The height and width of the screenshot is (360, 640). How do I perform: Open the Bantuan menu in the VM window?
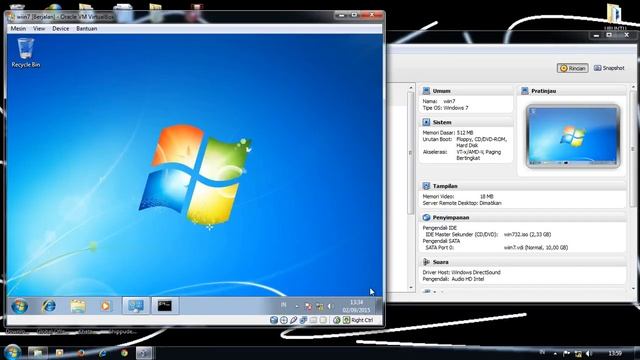point(87,29)
